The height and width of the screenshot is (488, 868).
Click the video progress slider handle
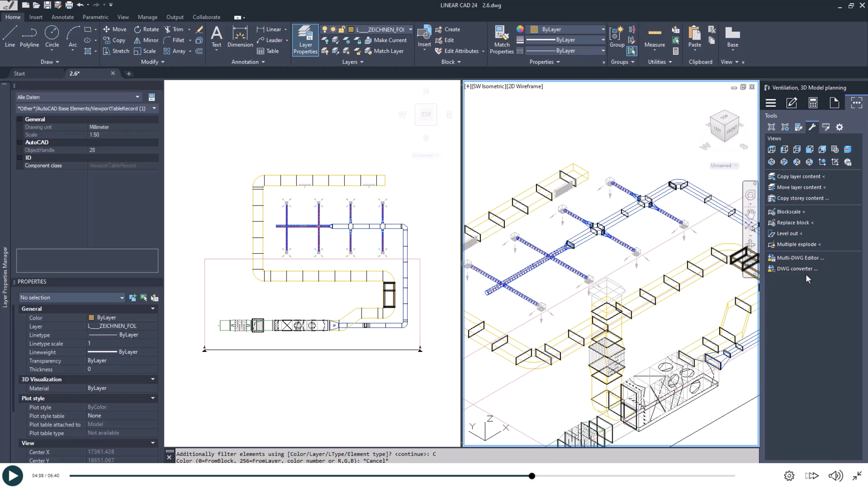(x=532, y=476)
